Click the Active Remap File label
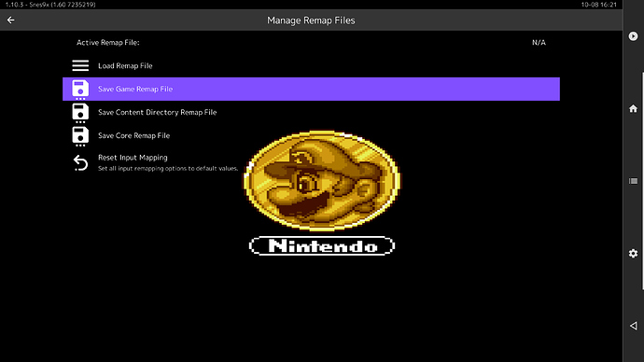 pos(107,42)
